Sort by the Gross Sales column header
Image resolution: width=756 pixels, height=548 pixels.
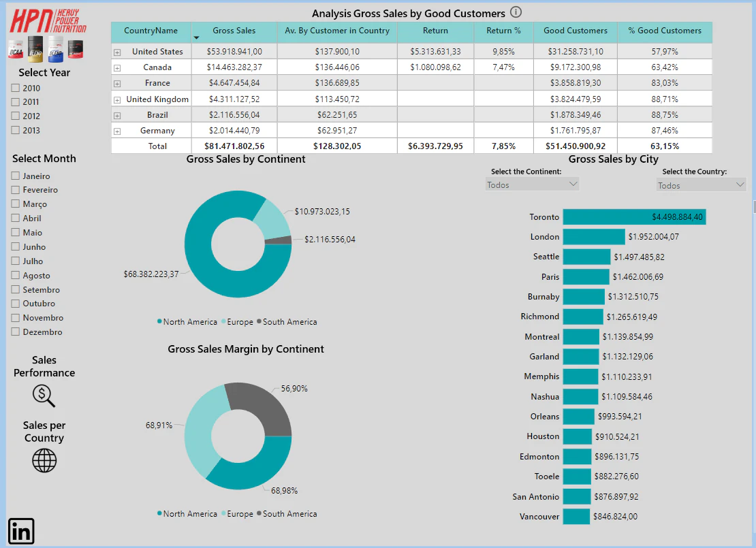(234, 31)
